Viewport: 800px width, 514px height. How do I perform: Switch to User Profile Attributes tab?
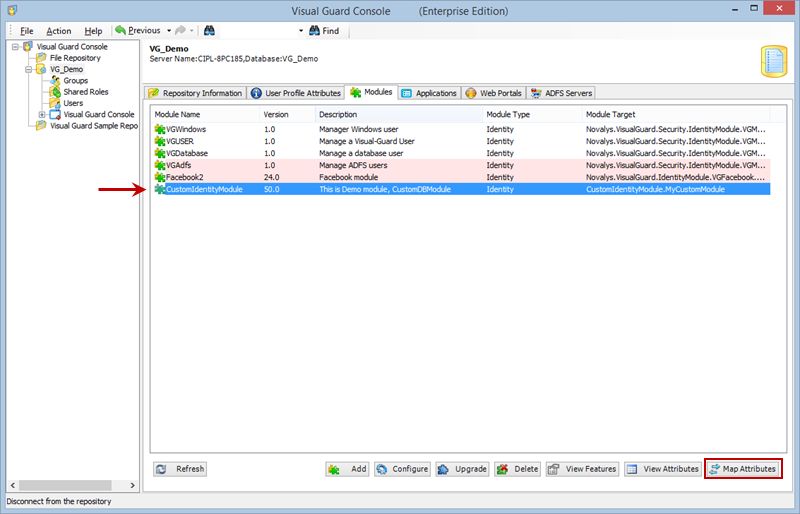point(296,93)
